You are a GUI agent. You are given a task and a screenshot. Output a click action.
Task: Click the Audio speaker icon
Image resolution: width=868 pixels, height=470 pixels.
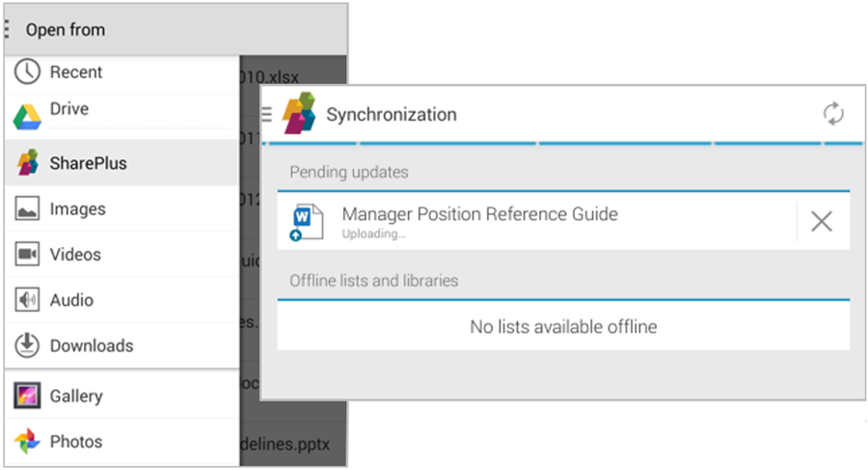click(x=27, y=300)
